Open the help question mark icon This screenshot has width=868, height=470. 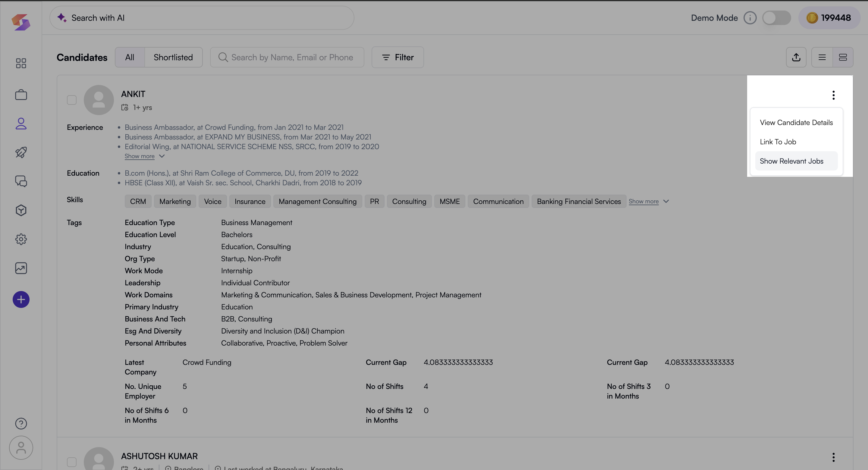click(21, 424)
